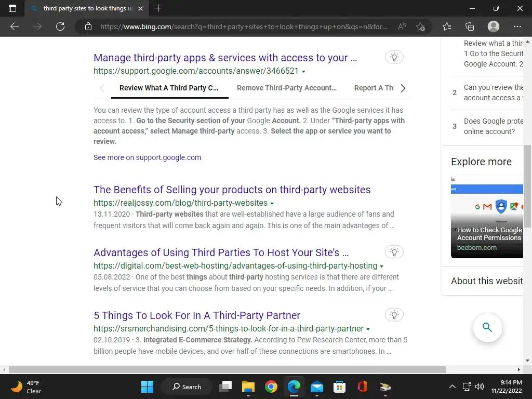Click 'About this websit' panel heading
The width and height of the screenshot is (532, 399).
[x=487, y=281]
